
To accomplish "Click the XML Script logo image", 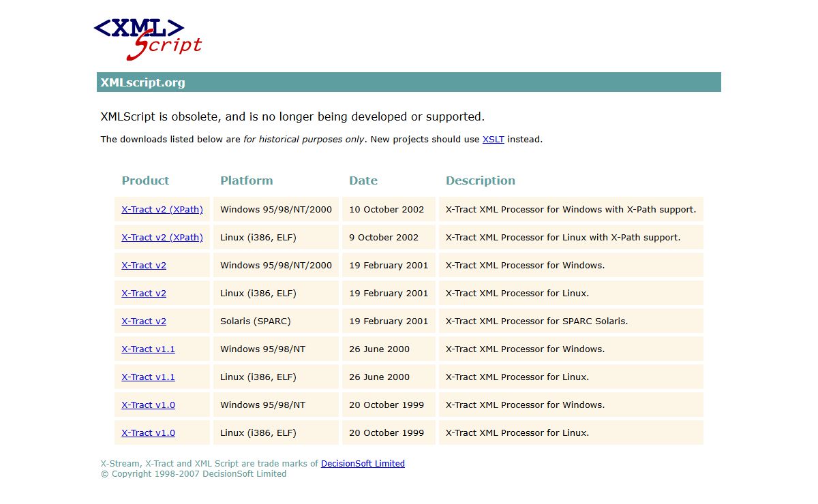I will pyautogui.click(x=148, y=39).
